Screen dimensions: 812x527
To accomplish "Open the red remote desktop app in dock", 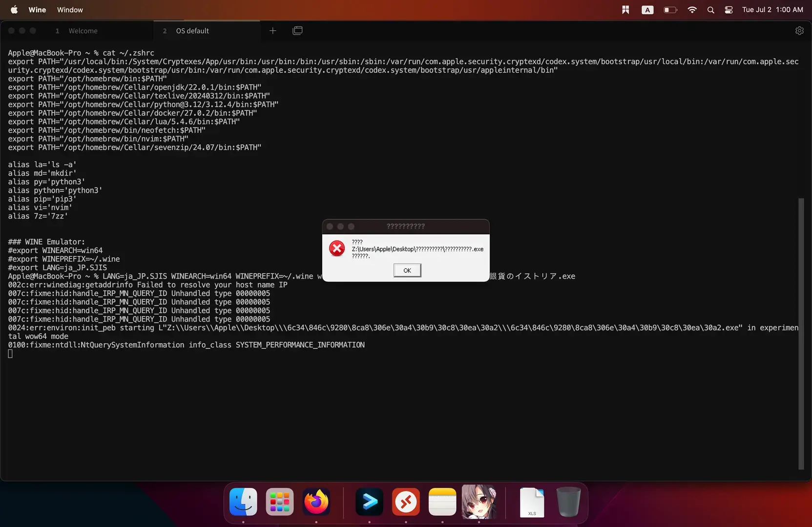I will (406, 502).
